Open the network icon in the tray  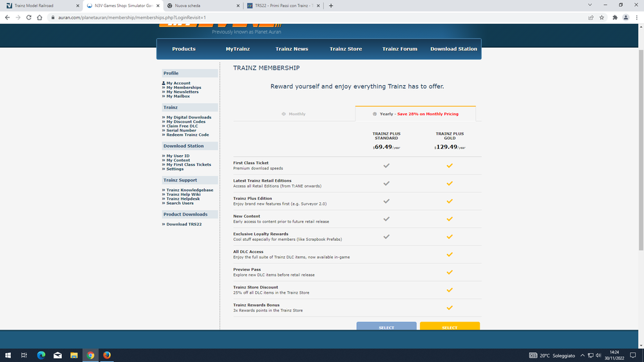(591, 356)
